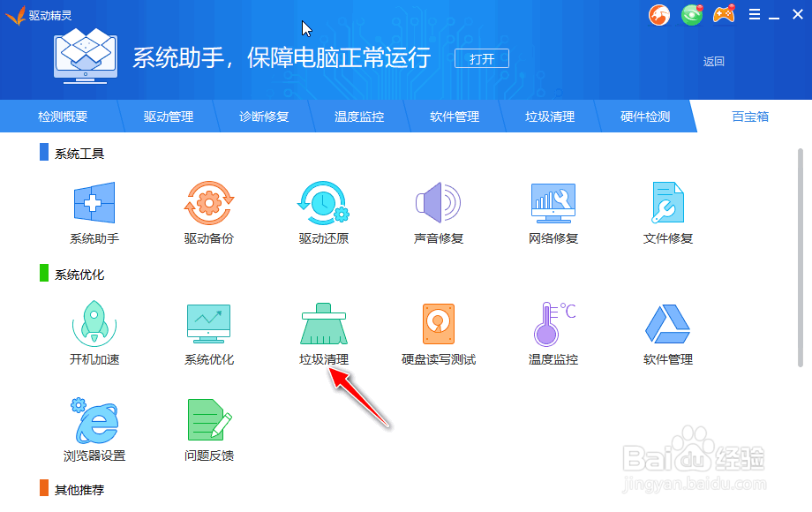The width and height of the screenshot is (812, 512).
Task: Click the green eye icon in title bar
Action: [x=692, y=15]
